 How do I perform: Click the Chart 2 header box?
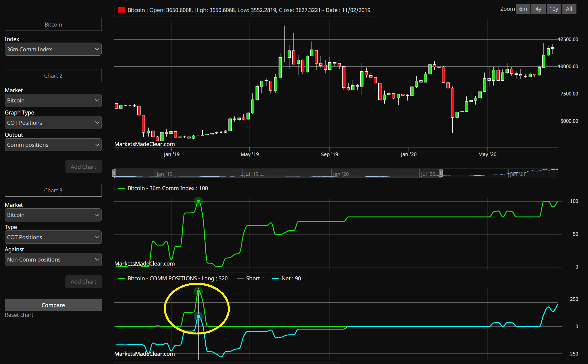(53, 76)
